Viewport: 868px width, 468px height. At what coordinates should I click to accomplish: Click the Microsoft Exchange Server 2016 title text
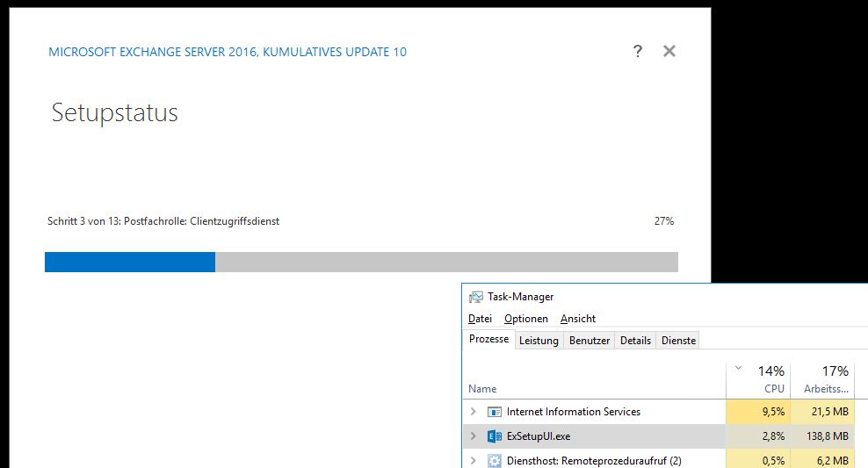tap(228, 52)
